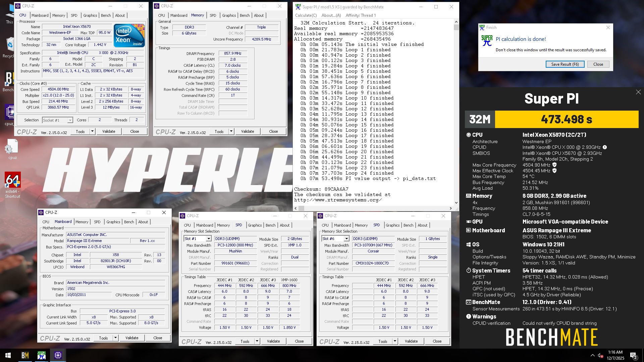
Task: Open Graphics tab in the Mainboard CPU-Z window
Action: pos(113,222)
